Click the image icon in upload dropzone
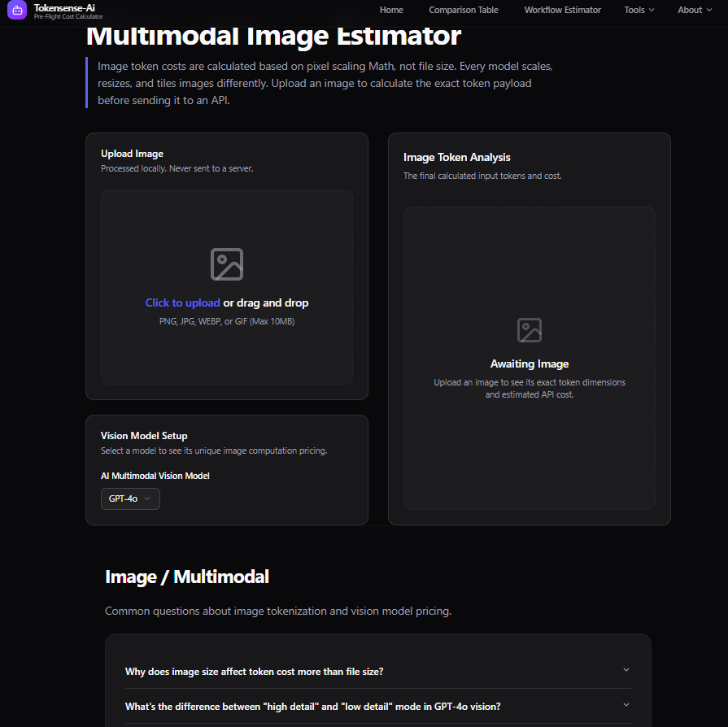 pos(227,264)
